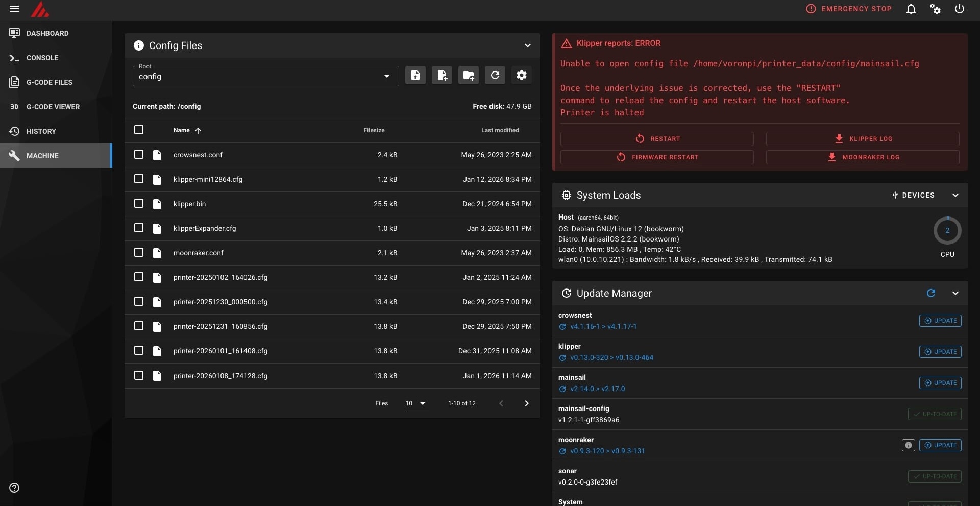Screen dimensions: 980x506
Task: Tick printer-20251230_000500.cfg checkbox
Action: [x=139, y=301]
